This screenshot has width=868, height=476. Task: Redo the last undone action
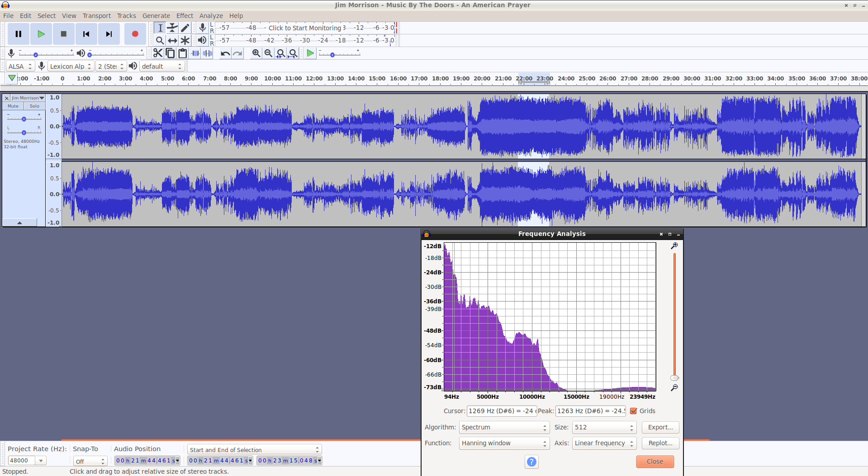click(237, 53)
